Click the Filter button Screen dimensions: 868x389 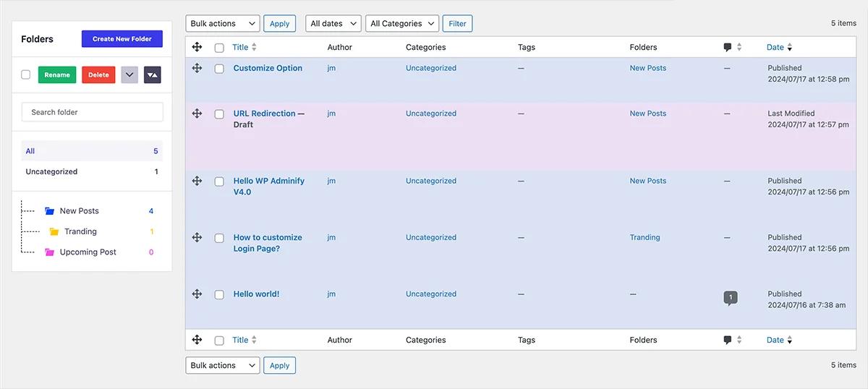click(457, 24)
